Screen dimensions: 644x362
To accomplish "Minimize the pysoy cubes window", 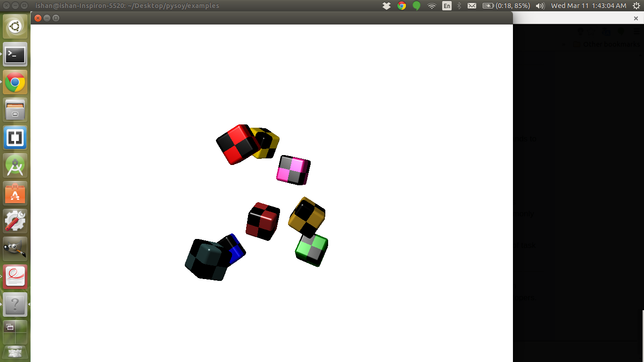I will [47, 18].
